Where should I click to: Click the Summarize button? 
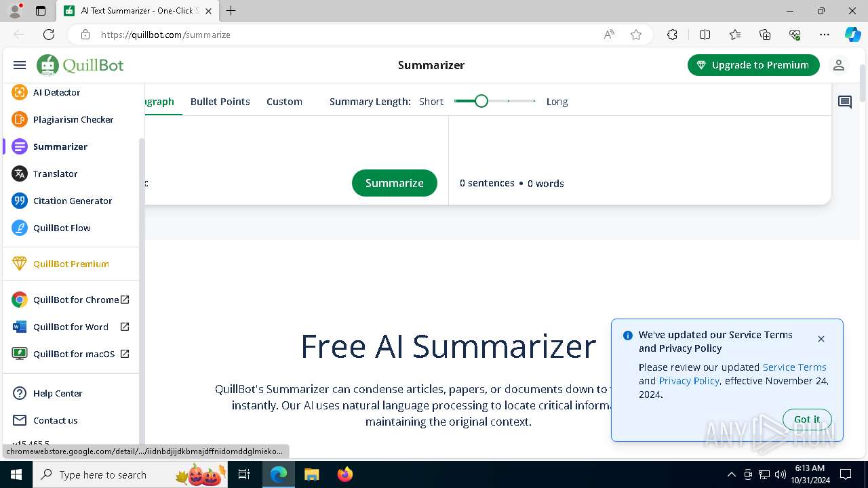pyautogui.click(x=395, y=183)
